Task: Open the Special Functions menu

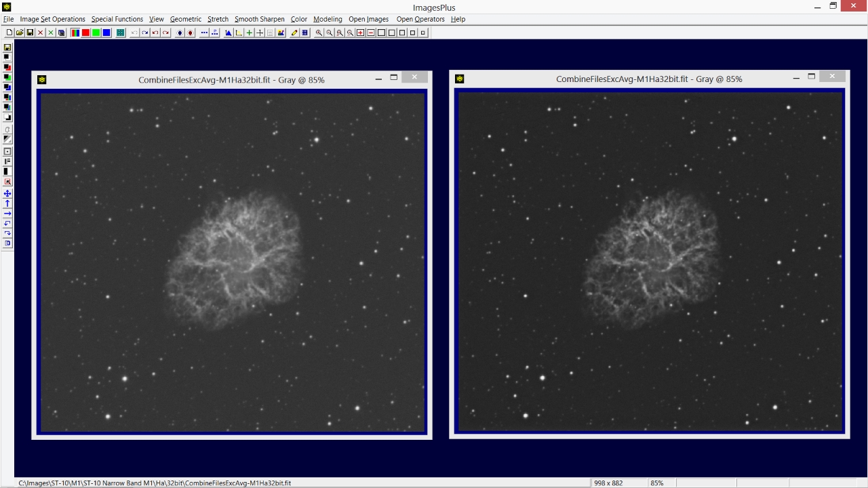Action: click(117, 19)
